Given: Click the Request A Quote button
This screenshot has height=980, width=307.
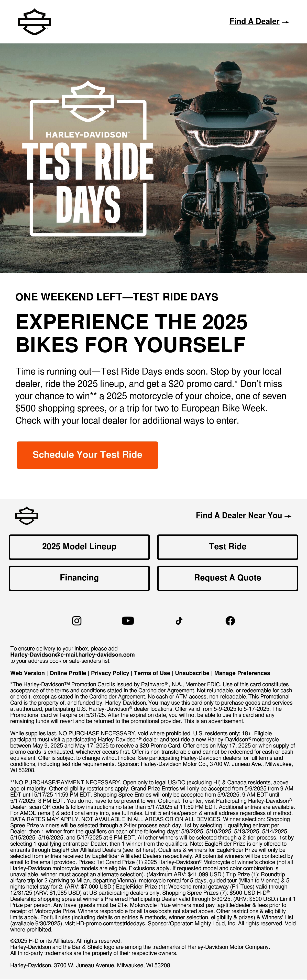Looking at the screenshot, I should point(227,578).
